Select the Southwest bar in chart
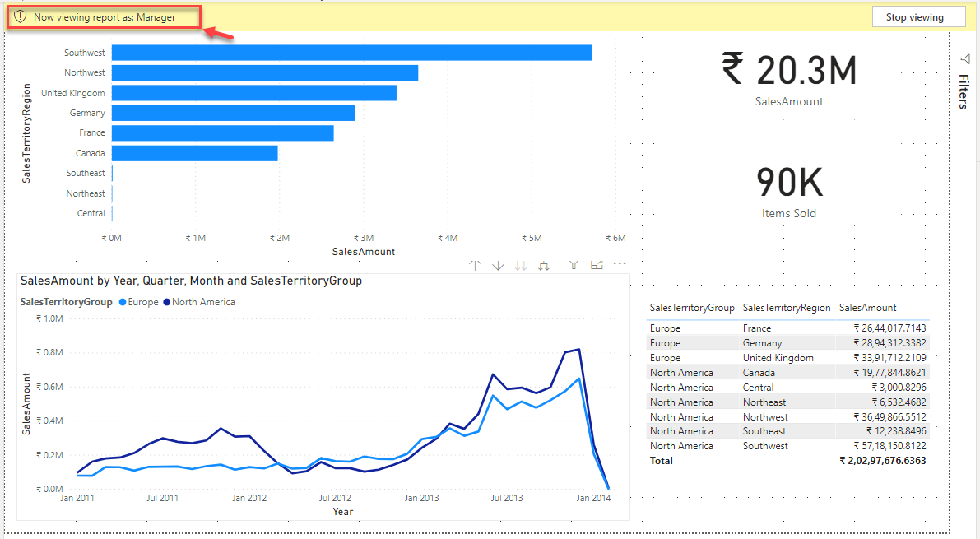The width and height of the screenshot is (980, 539). (x=351, y=53)
